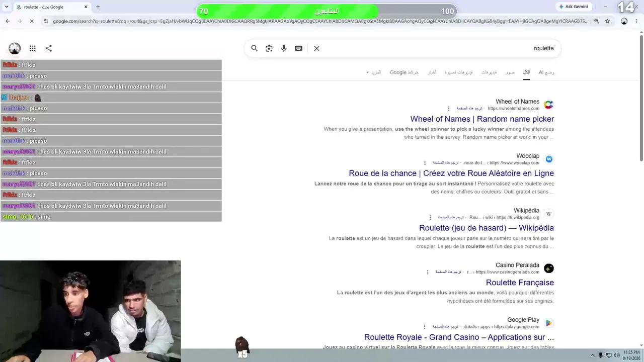This screenshot has width=644, height=362.
Task: Open the Chrome profile avatar
Action: point(624,21)
